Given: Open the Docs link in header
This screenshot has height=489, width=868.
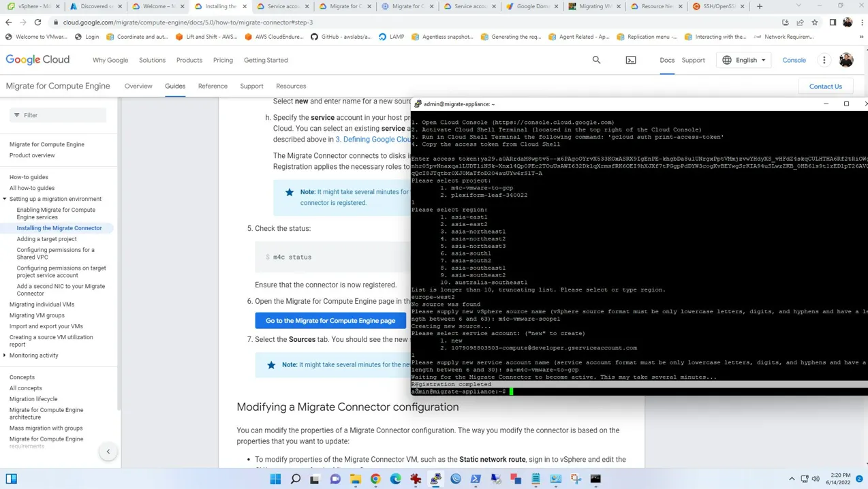Looking at the screenshot, I should (667, 60).
